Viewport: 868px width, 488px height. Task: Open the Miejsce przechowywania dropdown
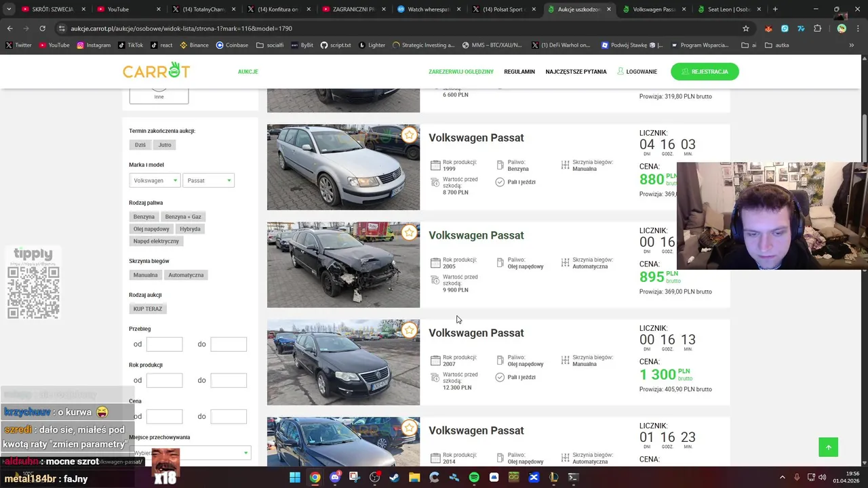(190, 453)
